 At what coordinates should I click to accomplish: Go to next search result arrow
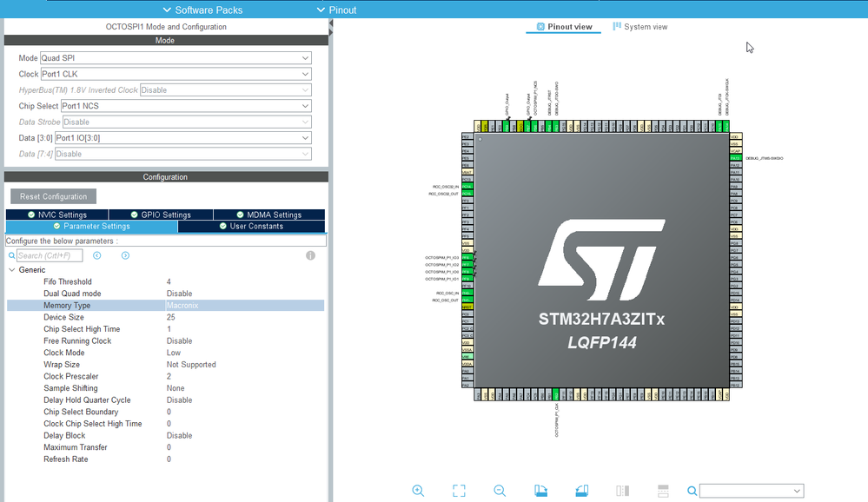click(x=126, y=255)
